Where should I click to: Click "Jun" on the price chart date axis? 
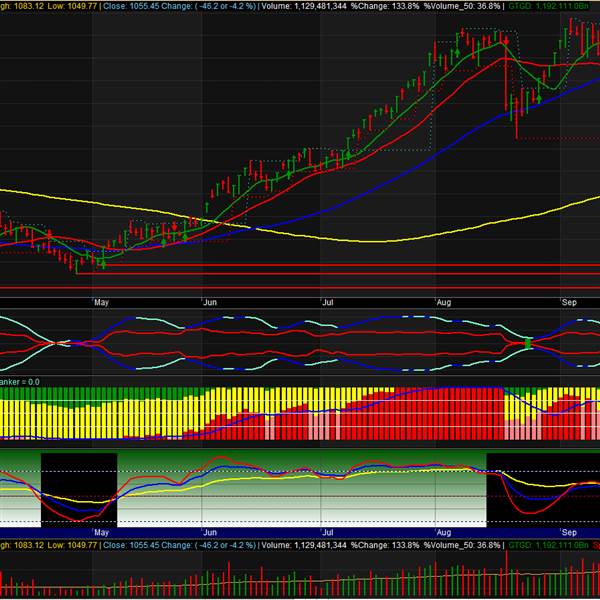tap(210, 302)
